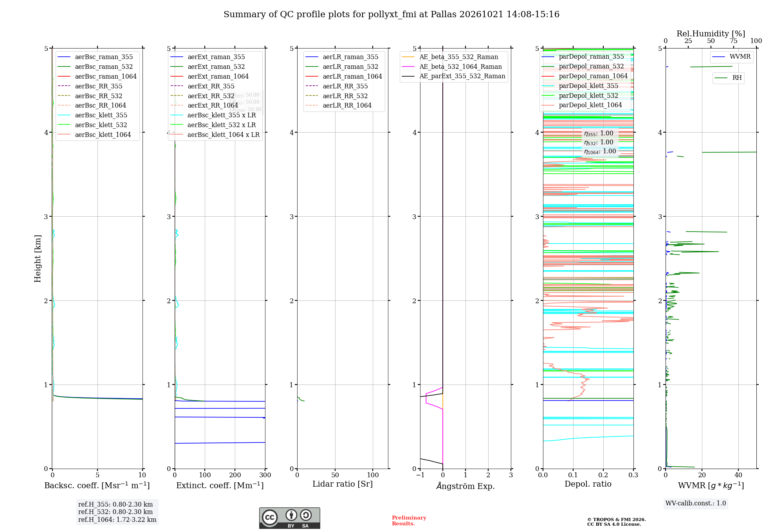This screenshot has height=532, width=783.
Task: Click the red Preliminary Results notice
Action: pos(409,521)
